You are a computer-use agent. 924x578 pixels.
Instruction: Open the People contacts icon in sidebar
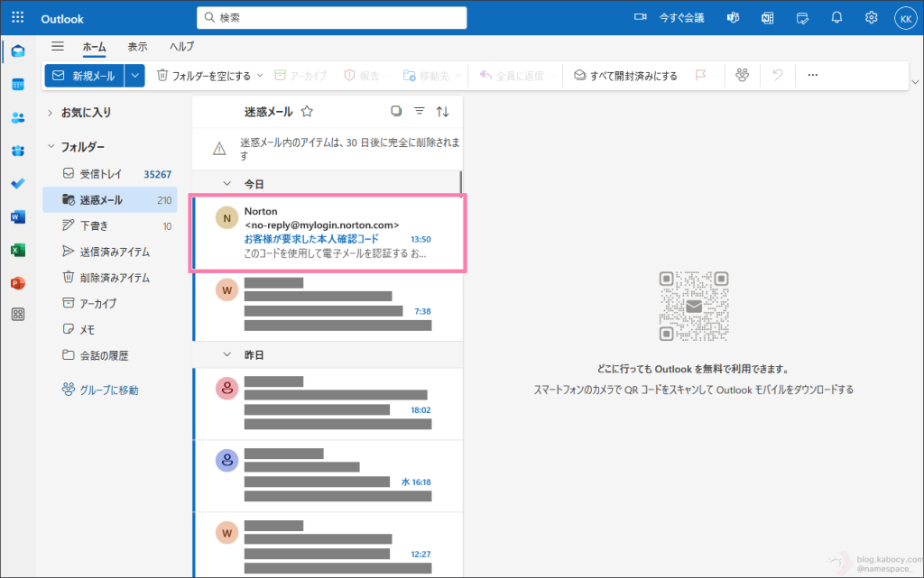click(18, 117)
